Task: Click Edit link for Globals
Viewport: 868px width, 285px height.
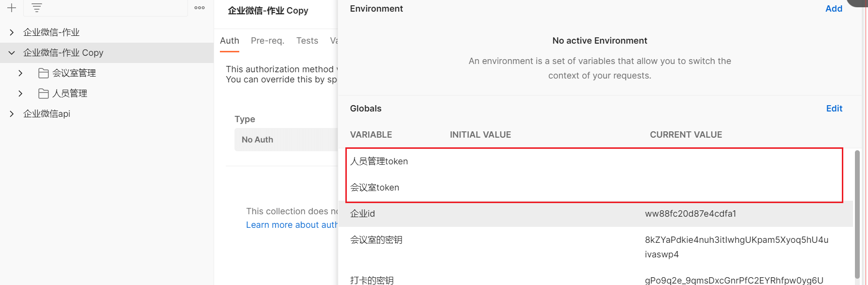Action: point(834,109)
